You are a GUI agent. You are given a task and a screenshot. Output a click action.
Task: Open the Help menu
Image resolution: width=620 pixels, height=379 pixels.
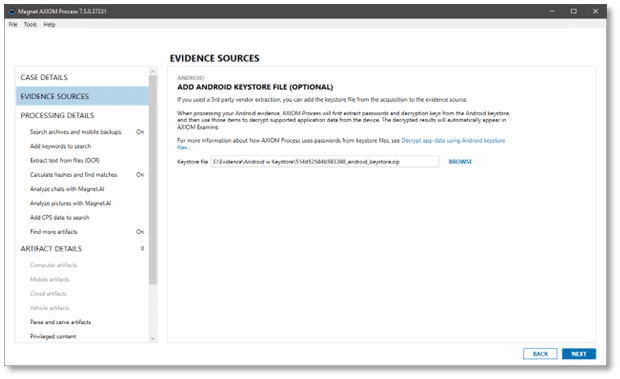pos(49,25)
